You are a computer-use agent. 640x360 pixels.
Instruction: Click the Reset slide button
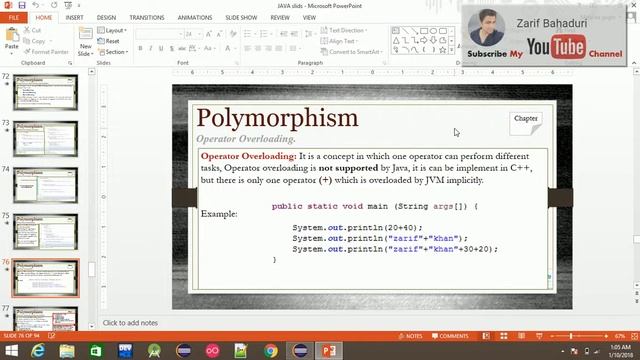coord(109,41)
